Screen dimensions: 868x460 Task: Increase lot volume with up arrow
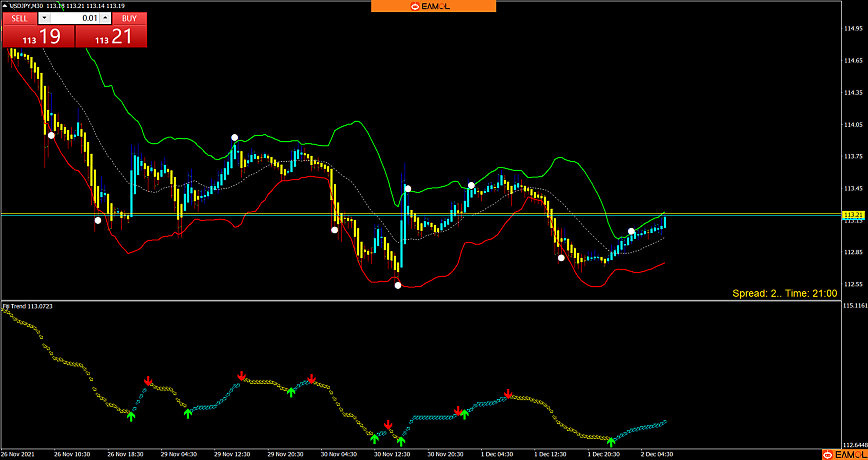pyautogui.click(x=105, y=18)
